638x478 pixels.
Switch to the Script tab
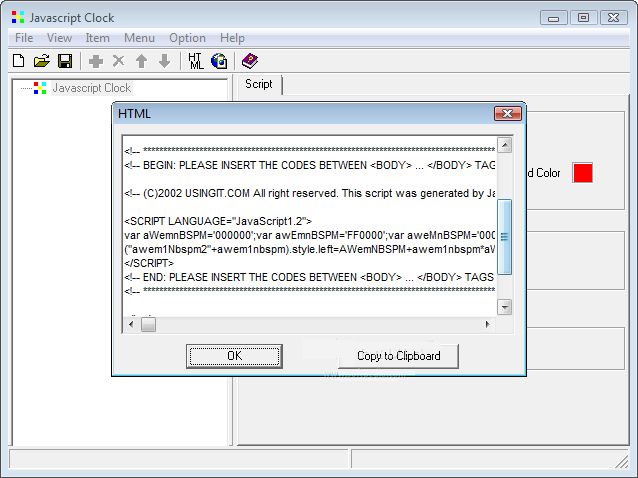click(x=259, y=85)
